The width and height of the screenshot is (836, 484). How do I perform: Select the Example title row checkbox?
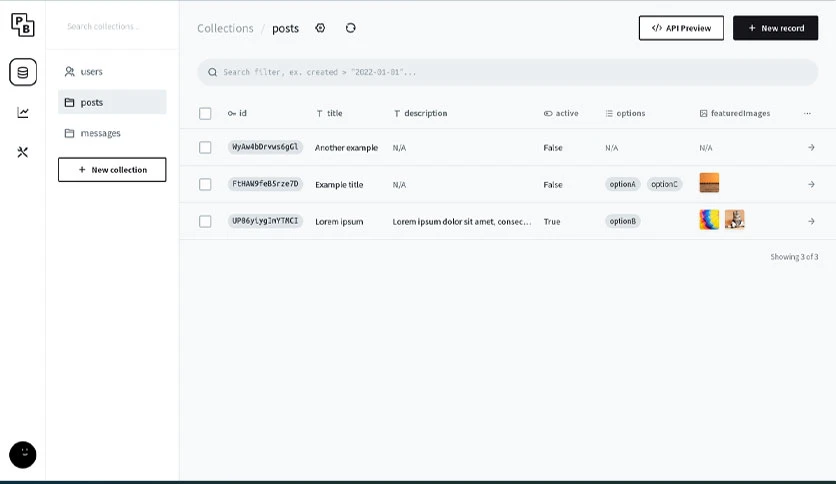pos(205,184)
